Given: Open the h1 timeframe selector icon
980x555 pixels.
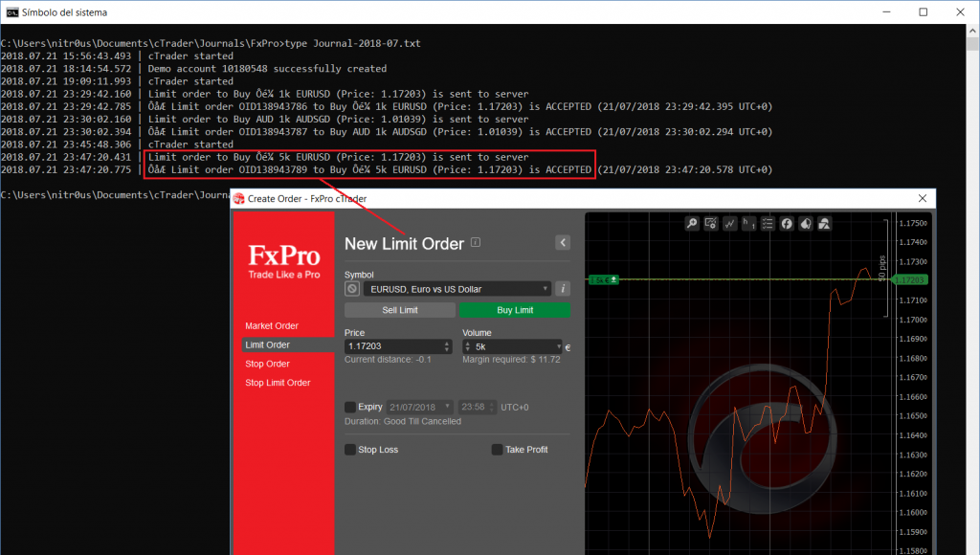Looking at the screenshot, I should coord(748,223).
